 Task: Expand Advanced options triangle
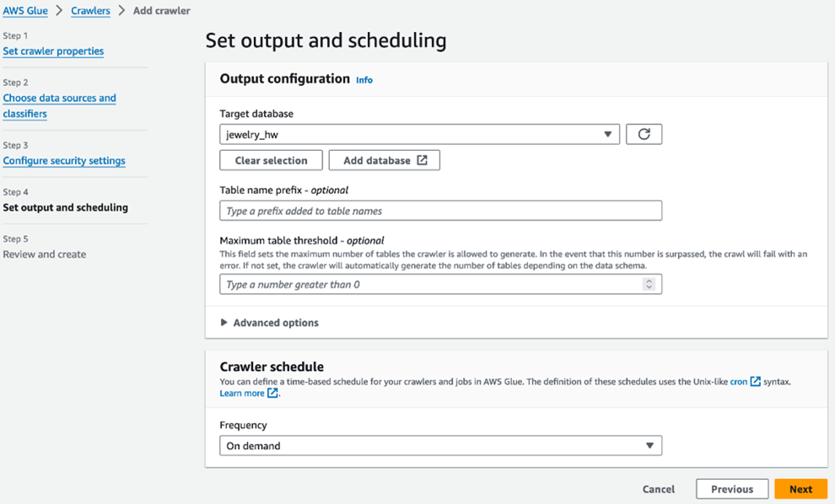pyautogui.click(x=224, y=323)
